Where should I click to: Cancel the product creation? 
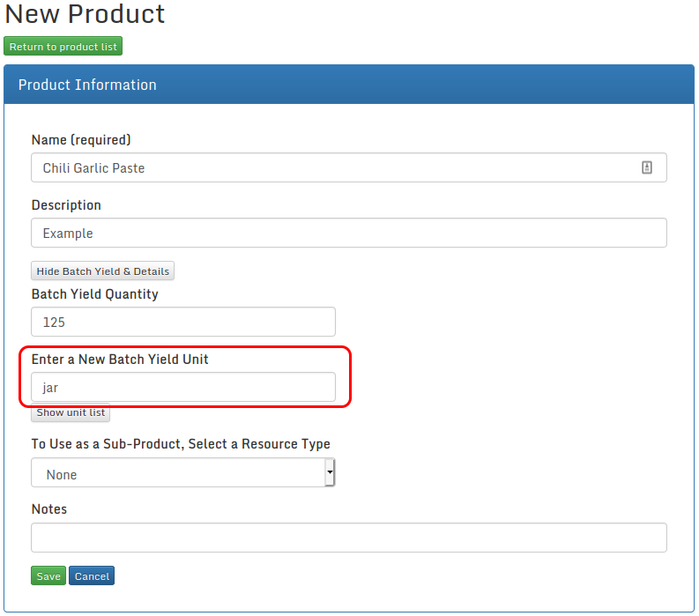[92, 576]
